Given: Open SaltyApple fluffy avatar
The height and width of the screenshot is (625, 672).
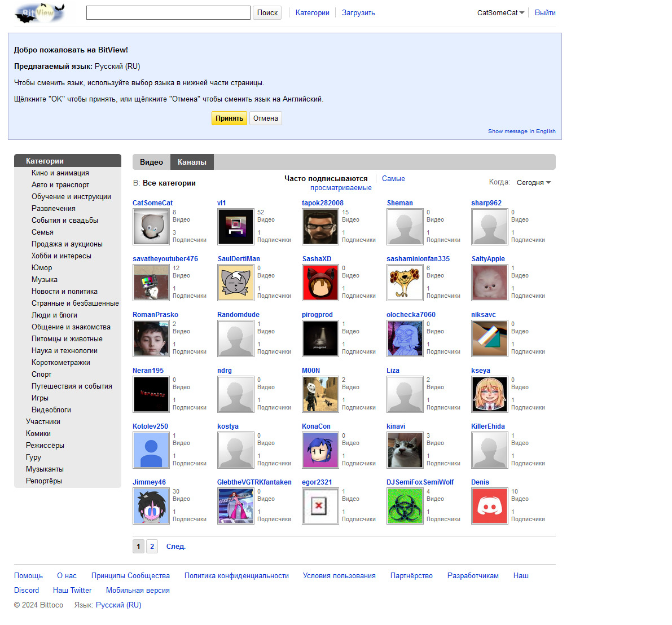Looking at the screenshot, I should click(489, 283).
